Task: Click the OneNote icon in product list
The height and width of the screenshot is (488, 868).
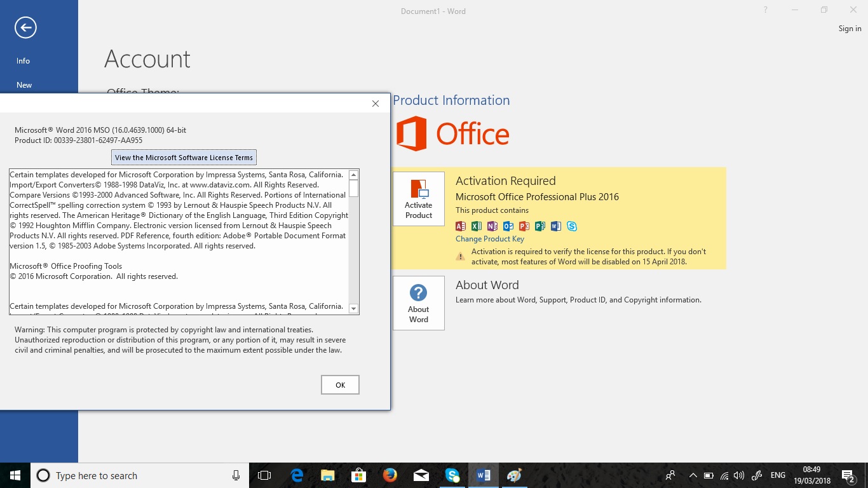Action: click(x=492, y=226)
